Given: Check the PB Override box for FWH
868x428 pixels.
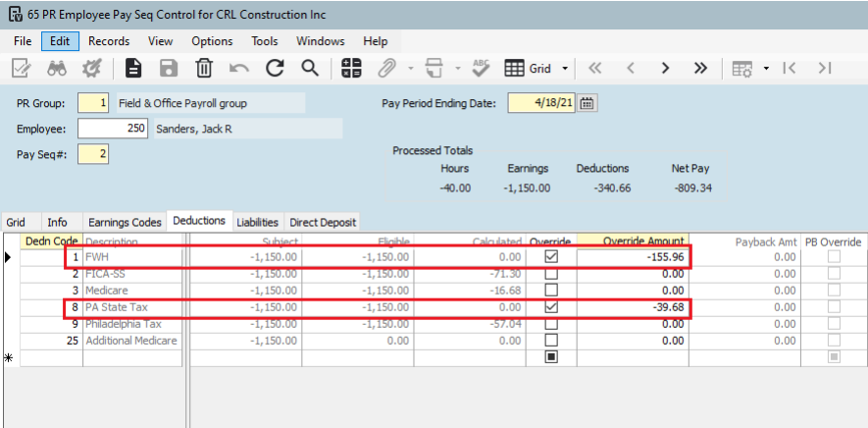Looking at the screenshot, I should click(834, 256).
